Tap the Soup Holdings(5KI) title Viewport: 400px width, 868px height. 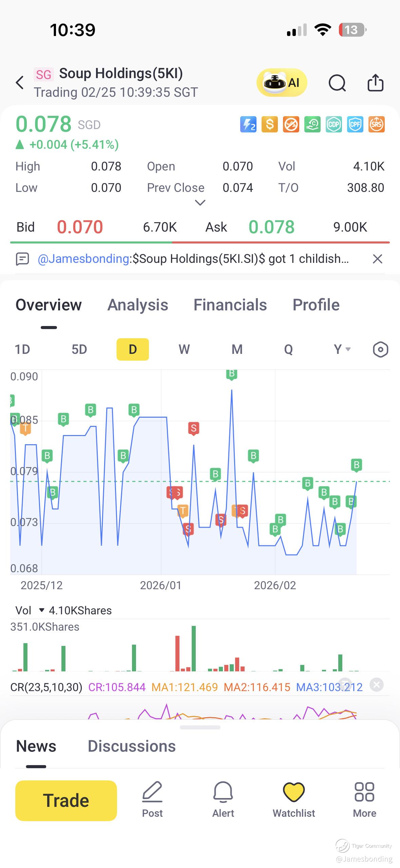tap(121, 73)
